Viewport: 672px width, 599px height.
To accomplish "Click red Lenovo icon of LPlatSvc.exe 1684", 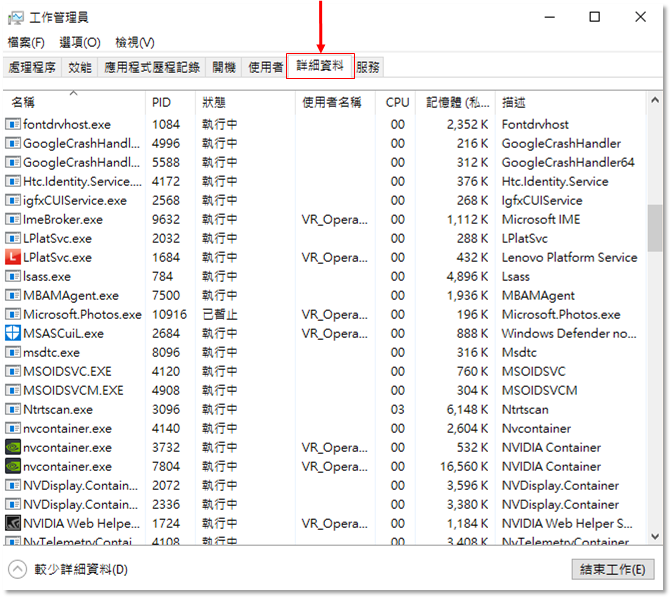I will (13, 258).
